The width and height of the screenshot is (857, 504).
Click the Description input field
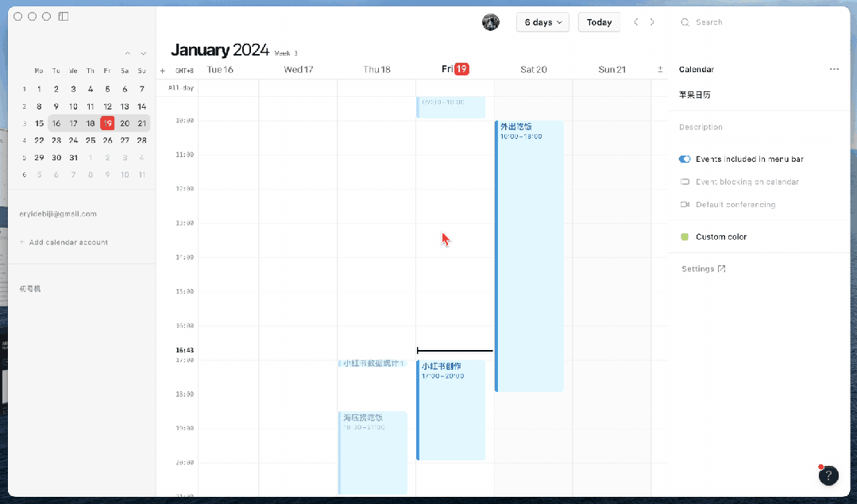(x=731, y=127)
